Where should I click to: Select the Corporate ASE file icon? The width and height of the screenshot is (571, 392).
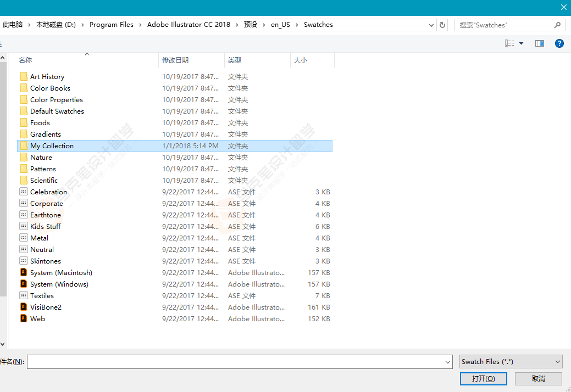24,203
